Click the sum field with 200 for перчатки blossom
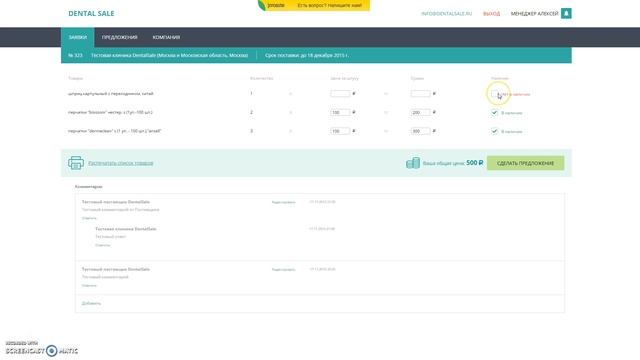This screenshot has width=640, height=360. pyautogui.click(x=420, y=112)
